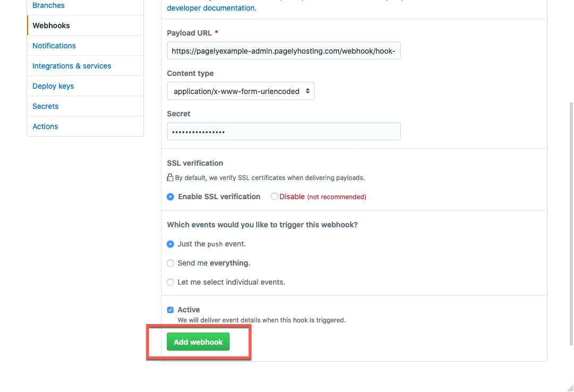
Task: Go to Actions settings
Action: [x=45, y=126]
